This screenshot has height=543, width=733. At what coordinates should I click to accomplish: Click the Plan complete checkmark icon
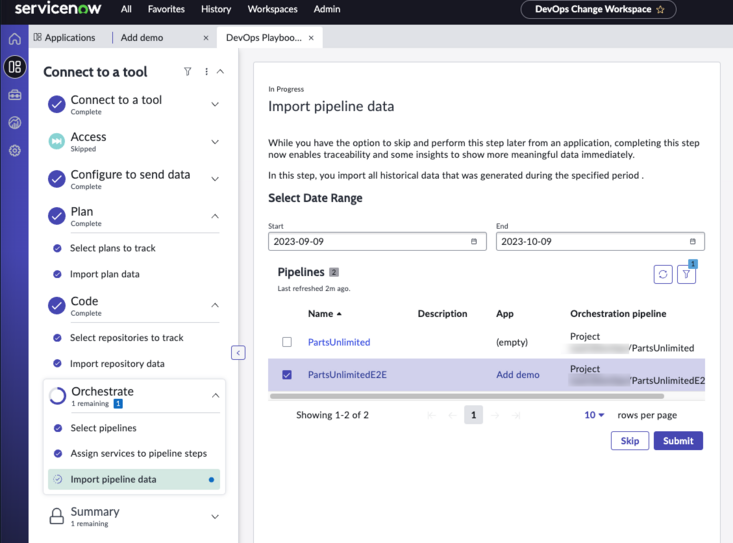(57, 216)
